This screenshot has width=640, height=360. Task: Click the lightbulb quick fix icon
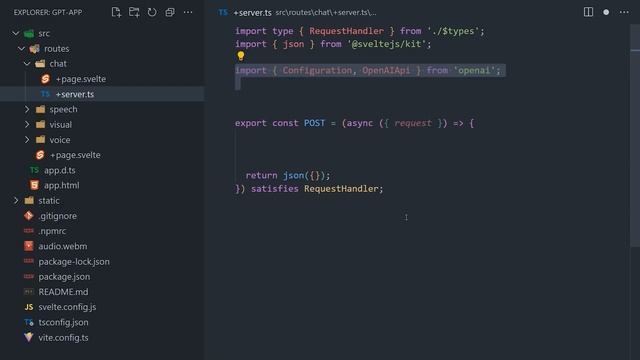tap(241, 56)
